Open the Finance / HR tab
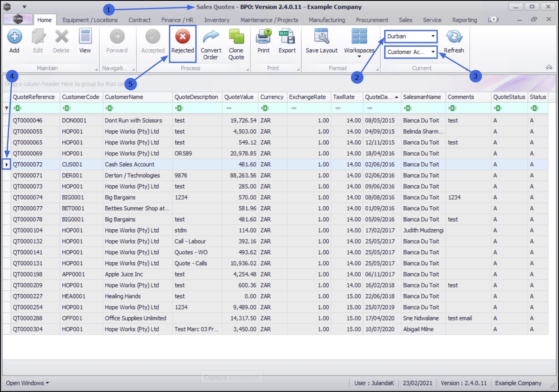The width and height of the screenshot is (559, 392). point(177,20)
